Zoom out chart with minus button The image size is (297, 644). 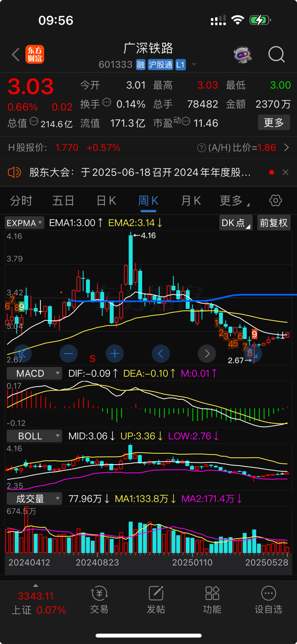click(68, 354)
